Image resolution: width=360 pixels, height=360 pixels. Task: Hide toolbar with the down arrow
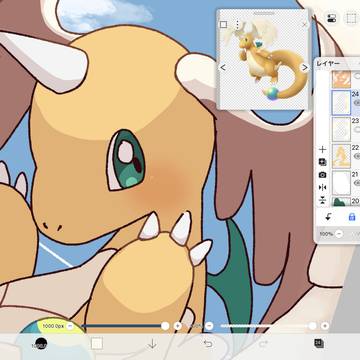coord(152,344)
